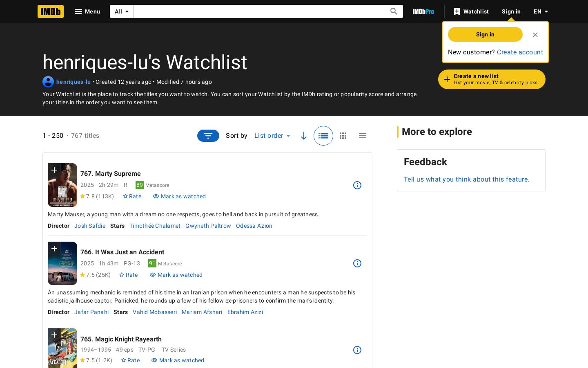
Task: Open the Create account link
Action: click(x=520, y=52)
